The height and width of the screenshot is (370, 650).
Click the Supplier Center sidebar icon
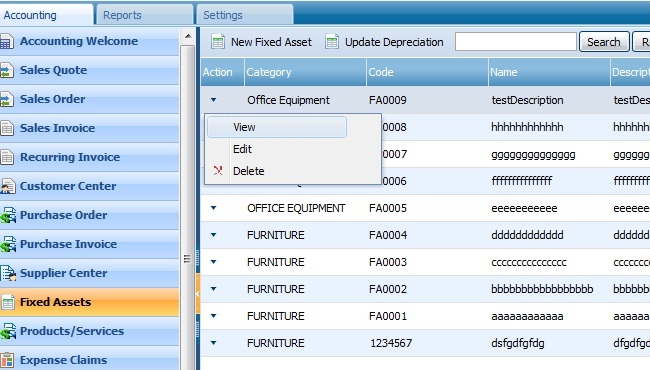tap(8, 273)
